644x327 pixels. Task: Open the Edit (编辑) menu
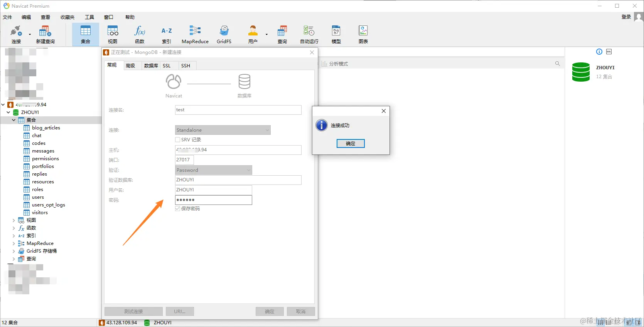[26, 17]
